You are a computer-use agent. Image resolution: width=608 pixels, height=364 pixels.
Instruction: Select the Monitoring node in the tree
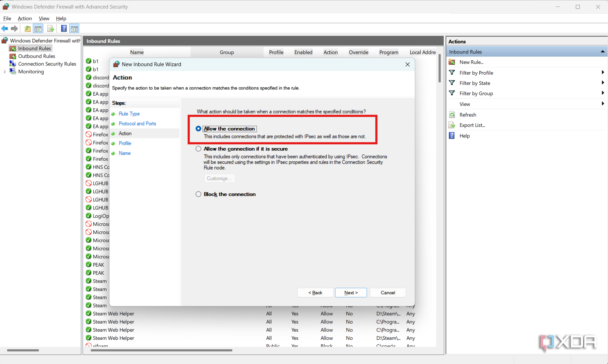(31, 72)
